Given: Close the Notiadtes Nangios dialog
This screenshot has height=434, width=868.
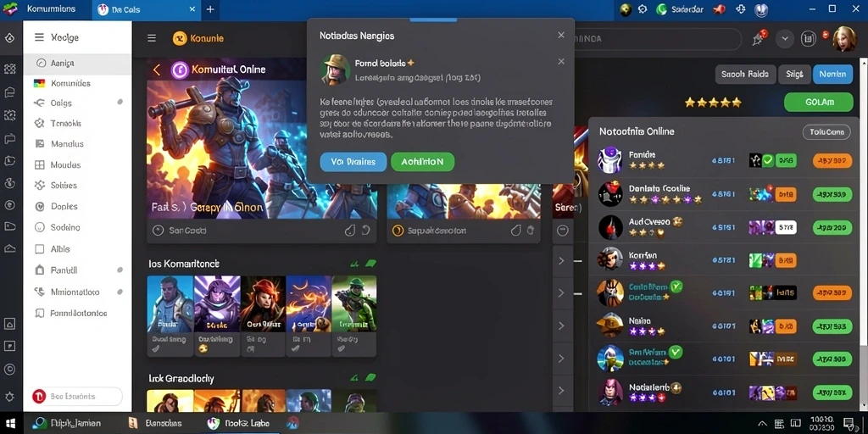Looking at the screenshot, I should (561, 36).
